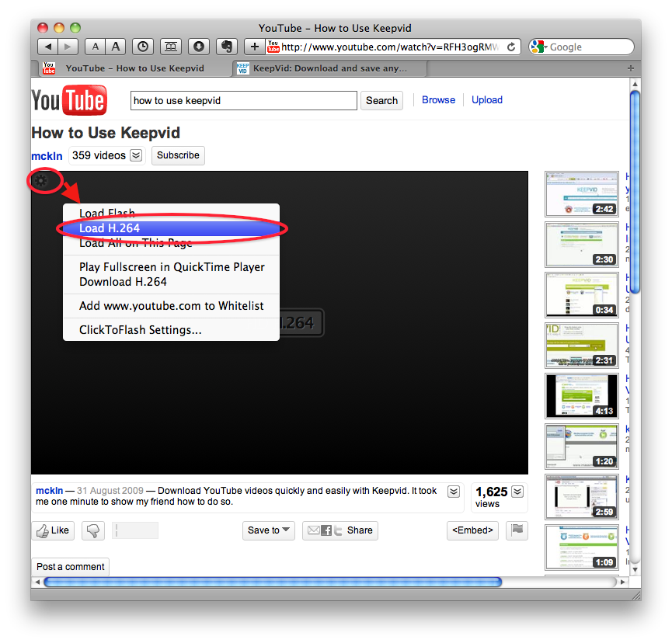Open the Save to dropdown
The image size is (672, 643).
pyautogui.click(x=269, y=530)
